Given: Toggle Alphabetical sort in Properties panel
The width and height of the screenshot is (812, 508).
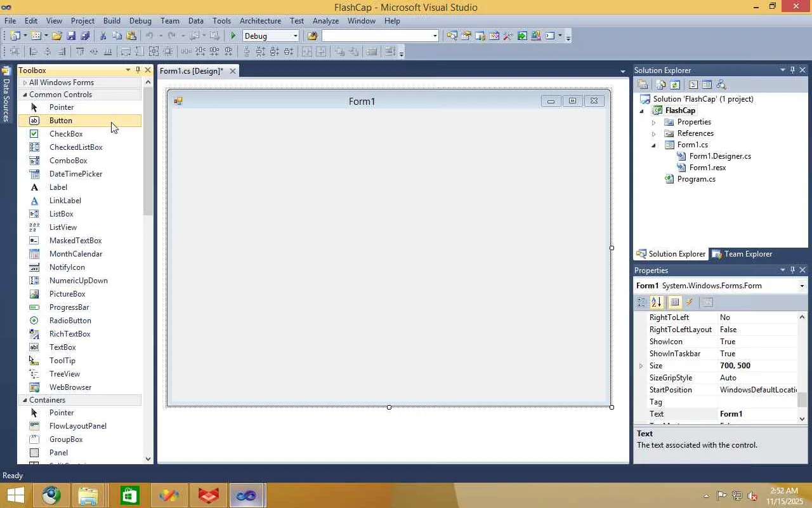Looking at the screenshot, I should point(657,302).
